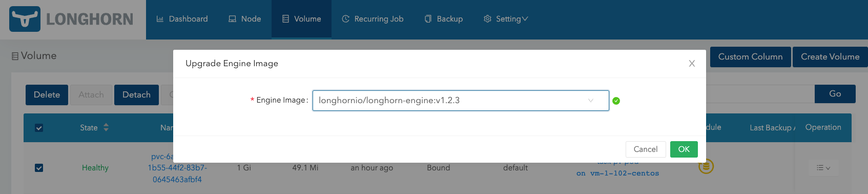Click the Dashboard chart icon
Image resolution: width=868 pixels, height=194 pixels.
pyautogui.click(x=160, y=19)
